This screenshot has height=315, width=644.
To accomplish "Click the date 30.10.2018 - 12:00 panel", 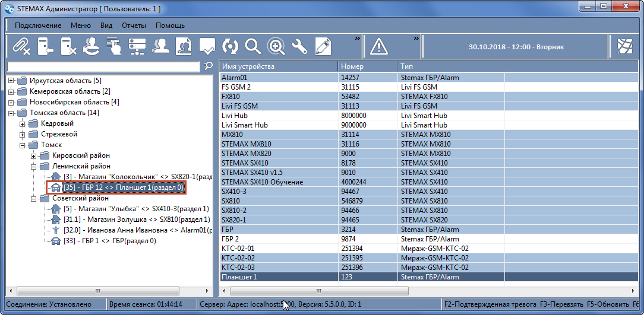I will (x=516, y=47).
